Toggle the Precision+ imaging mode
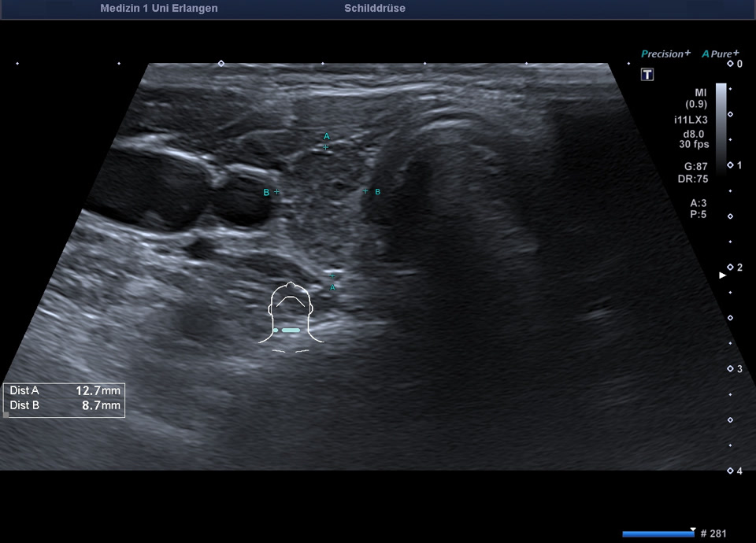The width and height of the screenshot is (756, 543). (665, 54)
